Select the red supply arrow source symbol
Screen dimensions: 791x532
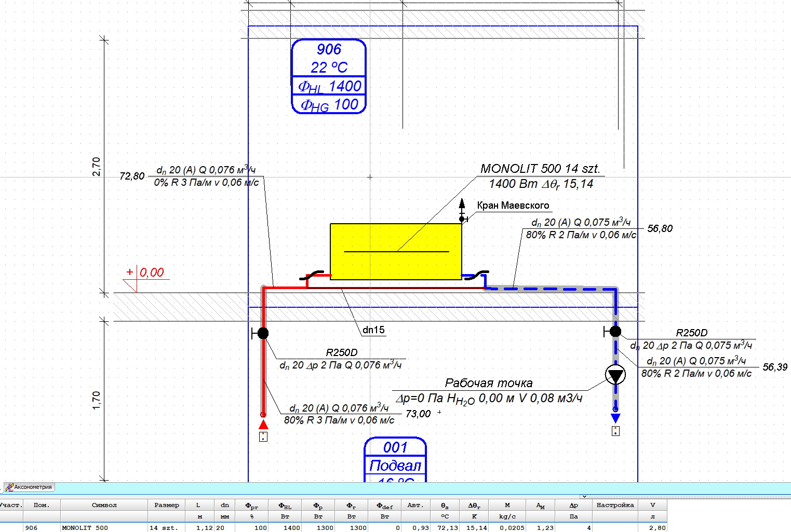pyautogui.click(x=263, y=426)
